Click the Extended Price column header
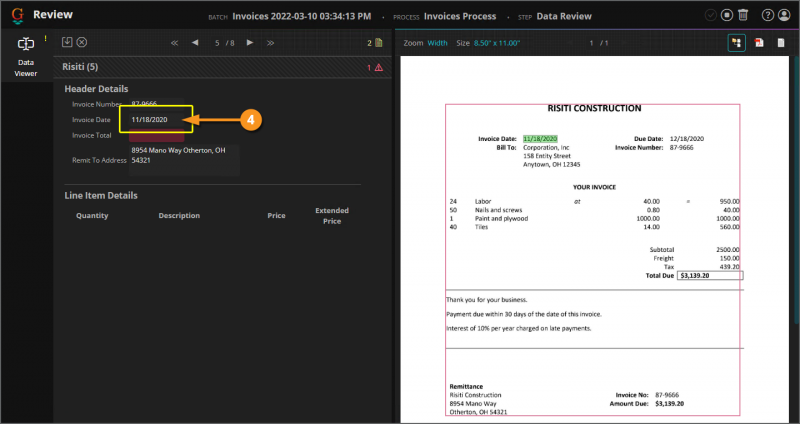 tap(332, 216)
